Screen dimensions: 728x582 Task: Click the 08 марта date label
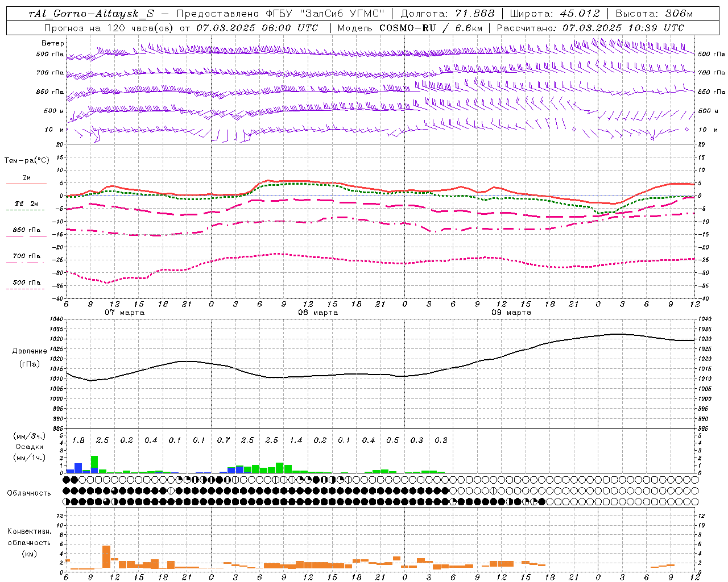(318, 313)
